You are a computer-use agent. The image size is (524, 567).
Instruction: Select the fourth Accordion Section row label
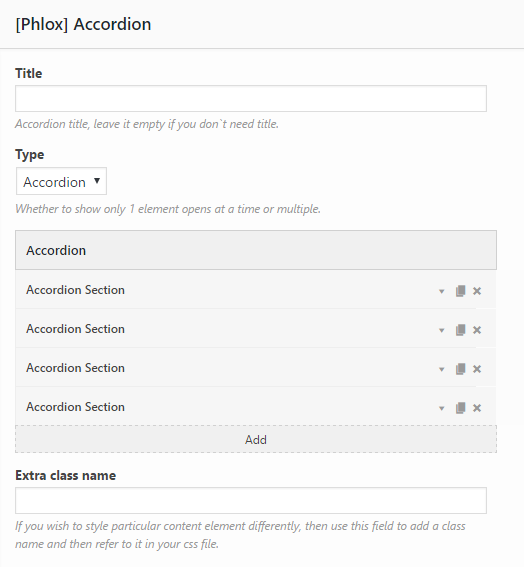tap(75, 407)
